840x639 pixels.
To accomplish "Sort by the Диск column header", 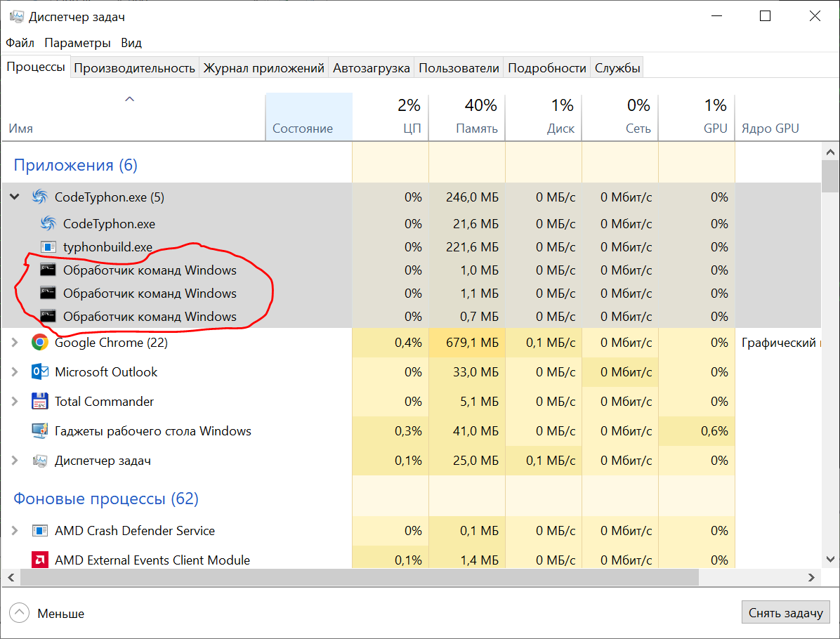I will click(x=544, y=117).
